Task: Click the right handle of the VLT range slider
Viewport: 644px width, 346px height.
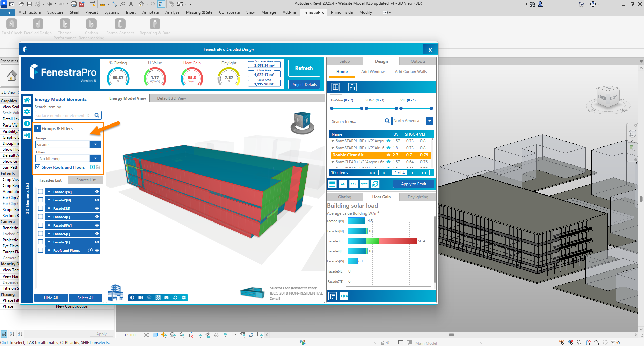Action: pos(431,108)
